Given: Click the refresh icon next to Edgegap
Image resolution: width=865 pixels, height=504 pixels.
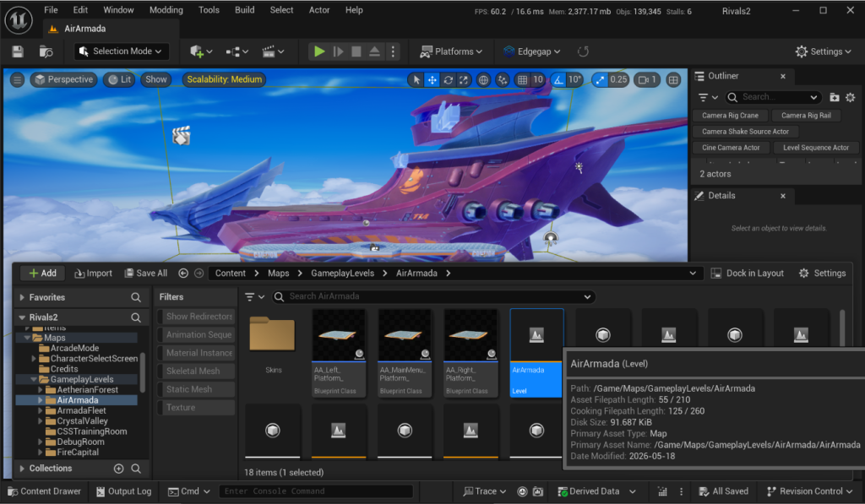Looking at the screenshot, I should click(x=583, y=51).
